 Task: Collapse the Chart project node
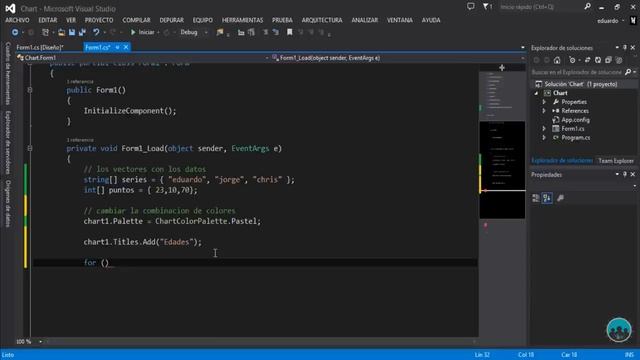point(536,93)
